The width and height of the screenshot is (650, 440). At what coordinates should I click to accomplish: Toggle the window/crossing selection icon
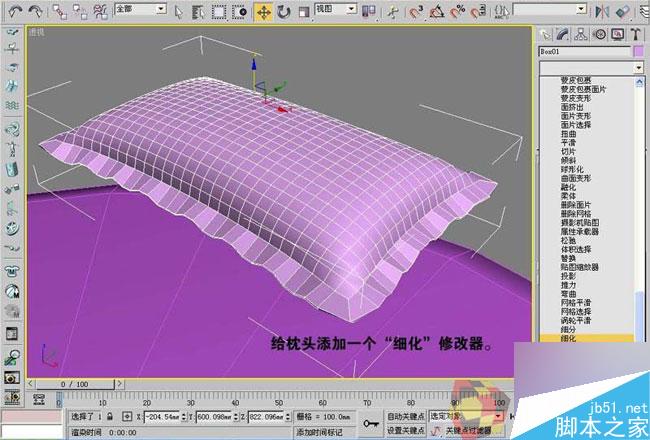point(240,12)
